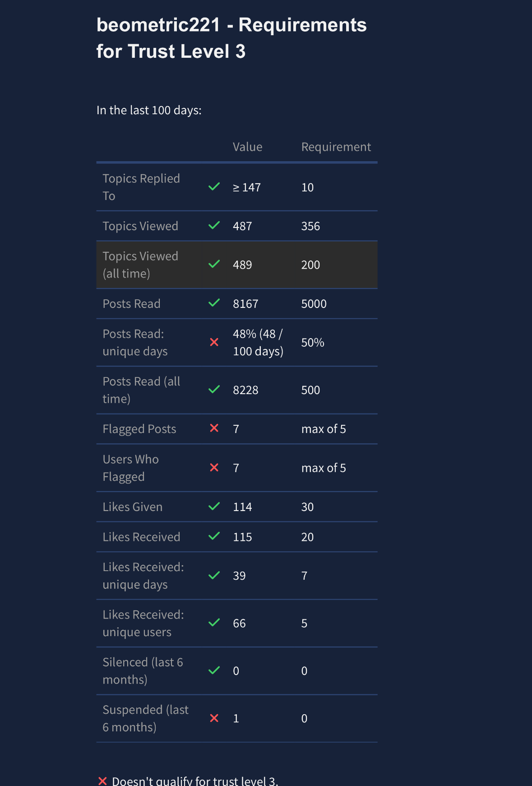Click red X next to Flagged Posts
Viewport: 532px width, 786px height.
[x=214, y=428]
